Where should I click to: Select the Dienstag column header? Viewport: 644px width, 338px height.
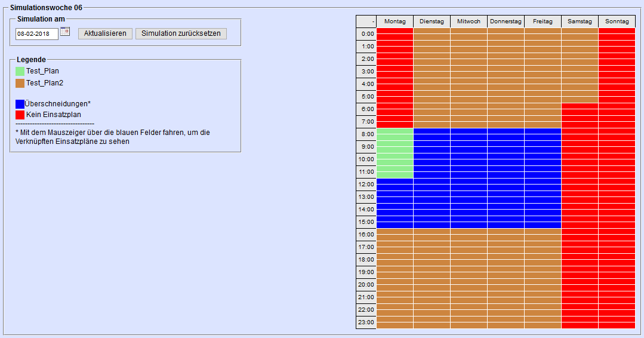(x=432, y=21)
